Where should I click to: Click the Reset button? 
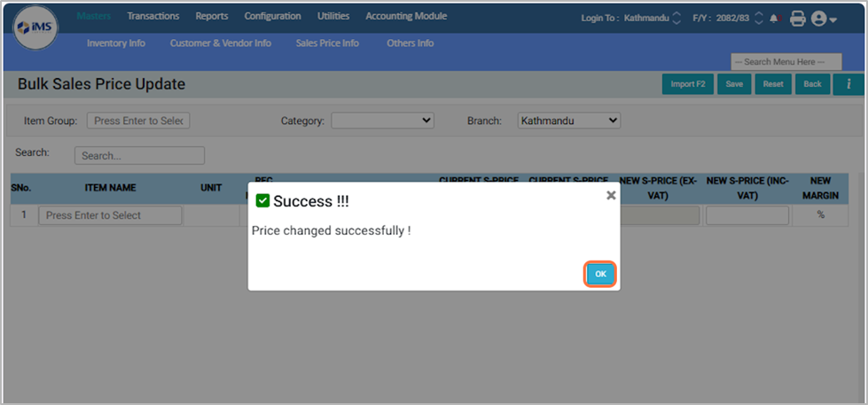773,84
